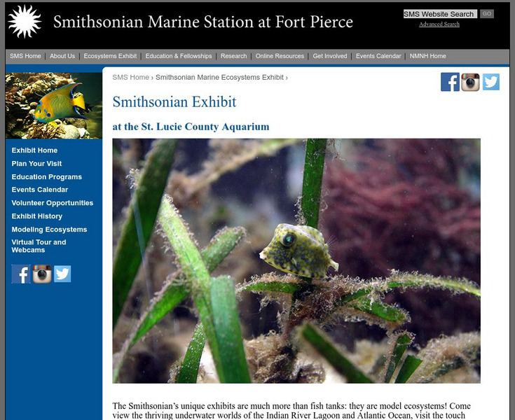Open Events Calendar in top navigation
The width and height of the screenshot is (515, 420).
378,56
